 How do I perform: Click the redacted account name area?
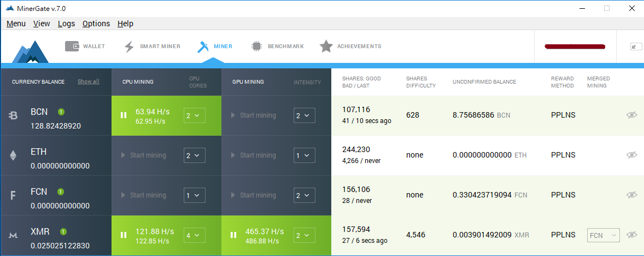[x=575, y=46]
